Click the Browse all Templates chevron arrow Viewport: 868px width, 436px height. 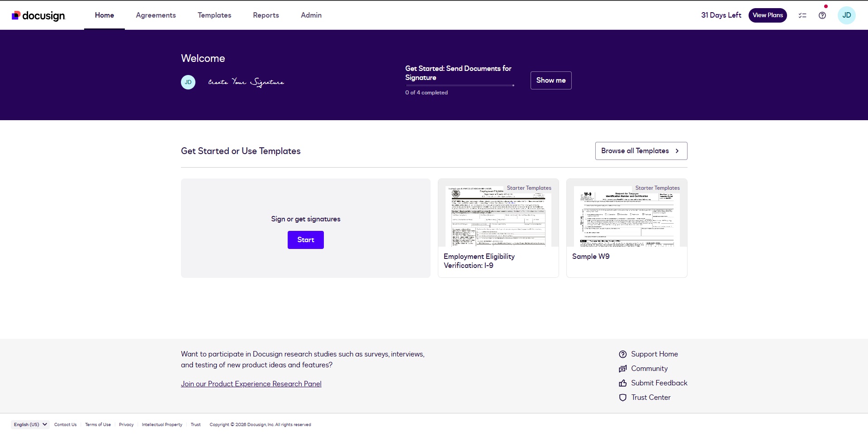(x=677, y=151)
